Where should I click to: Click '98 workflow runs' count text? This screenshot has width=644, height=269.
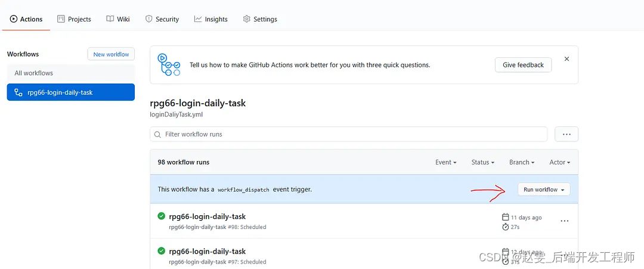[x=184, y=162]
